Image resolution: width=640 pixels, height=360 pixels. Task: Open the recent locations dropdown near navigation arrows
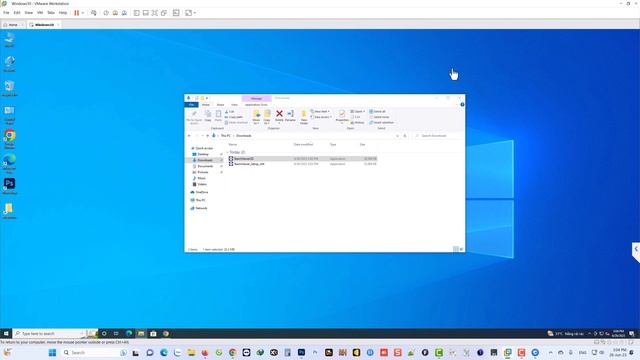pos(202,136)
